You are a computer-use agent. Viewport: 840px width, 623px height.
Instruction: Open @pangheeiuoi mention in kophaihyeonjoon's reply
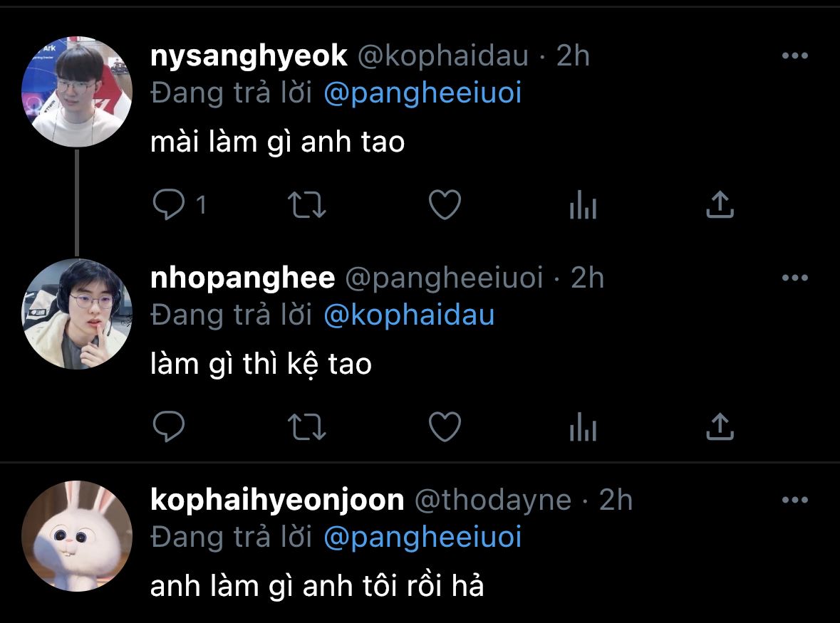(x=422, y=538)
